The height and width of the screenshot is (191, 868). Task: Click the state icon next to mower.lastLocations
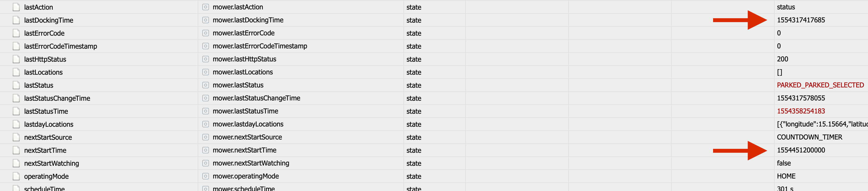pos(206,72)
